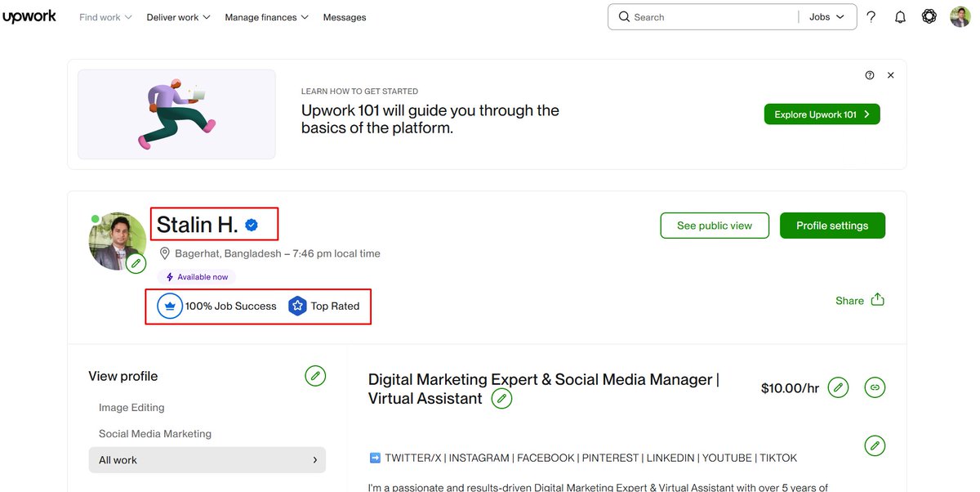This screenshot has height=492, width=980.
Task: Click the Upwork logo
Action: pyautogui.click(x=29, y=16)
